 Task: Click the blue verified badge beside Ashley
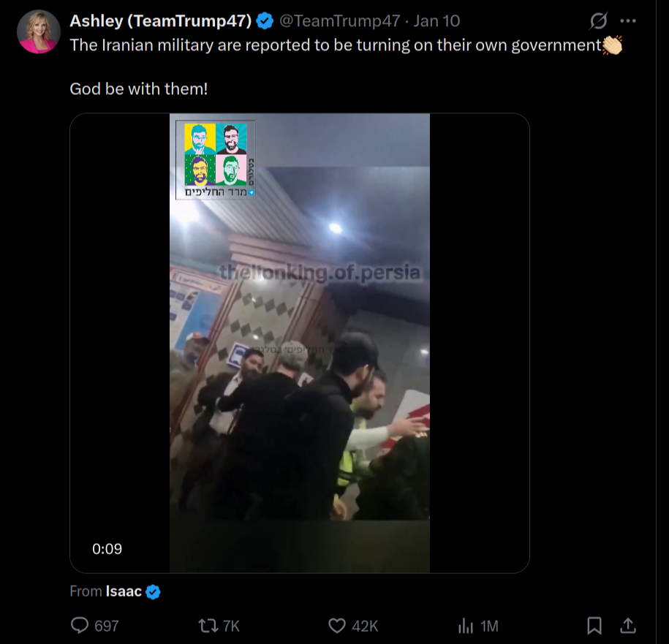click(x=265, y=20)
